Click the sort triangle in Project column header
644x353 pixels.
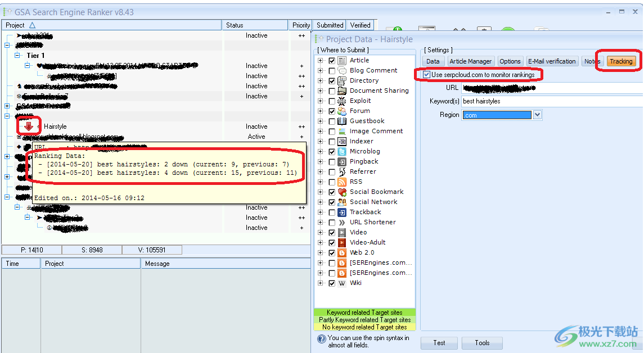click(x=32, y=25)
